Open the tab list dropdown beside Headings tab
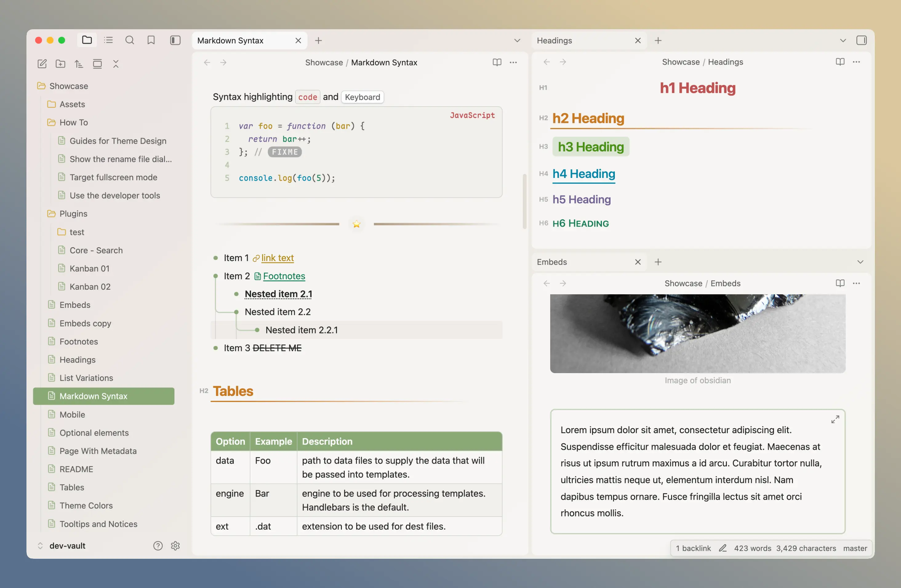 [843, 41]
